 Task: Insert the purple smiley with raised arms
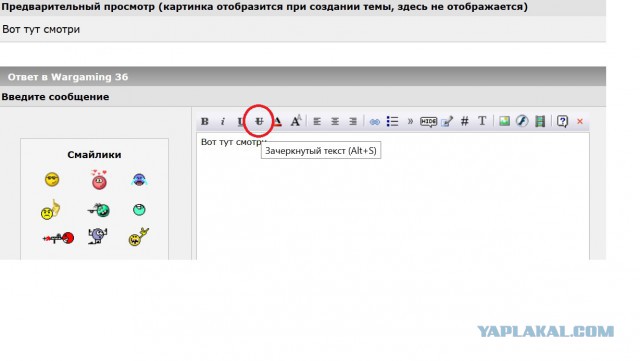pos(97,236)
